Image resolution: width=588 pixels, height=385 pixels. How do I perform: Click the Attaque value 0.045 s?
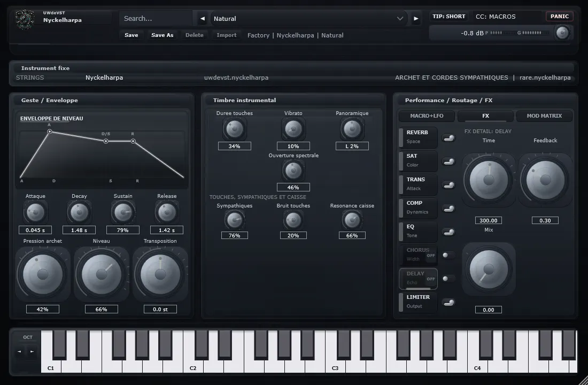35,230
